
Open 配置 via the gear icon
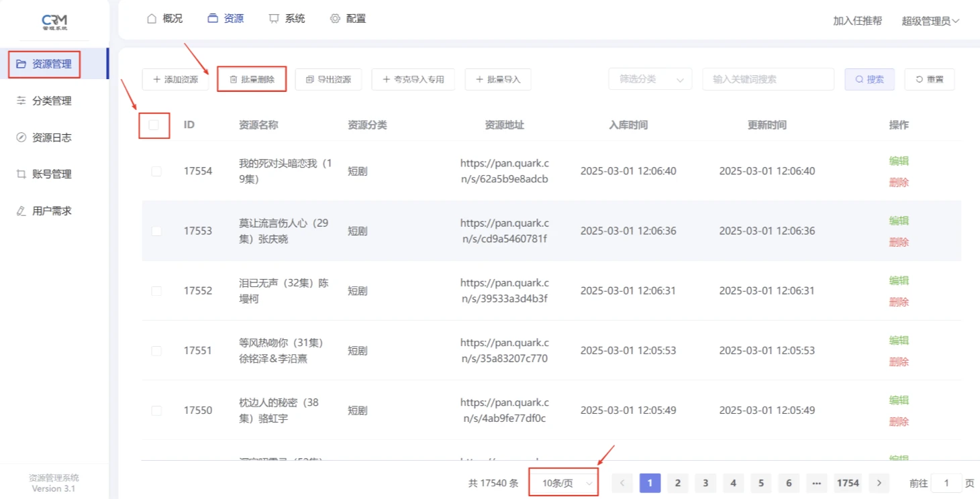click(334, 18)
